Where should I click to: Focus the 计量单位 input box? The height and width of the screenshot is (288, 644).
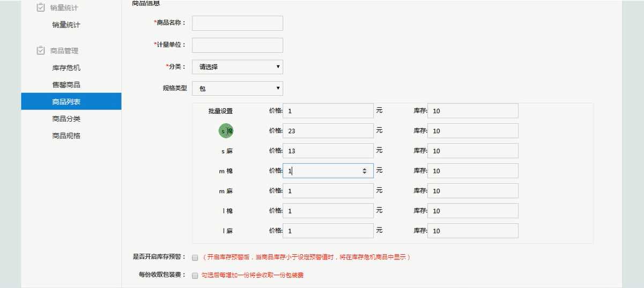click(237, 45)
